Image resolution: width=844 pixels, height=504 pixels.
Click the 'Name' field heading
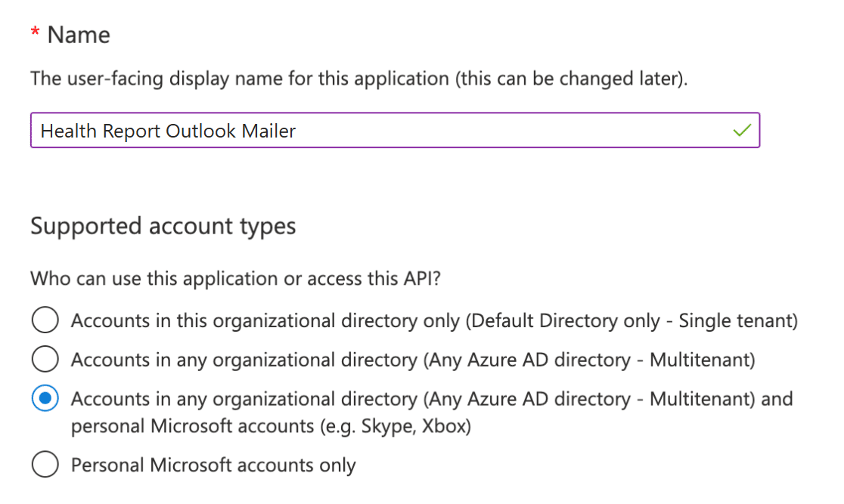tap(79, 35)
